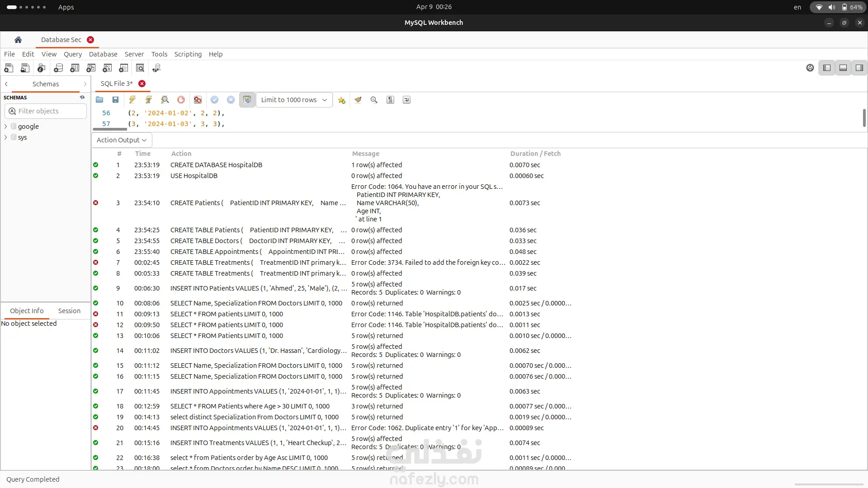Image resolution: width=868 pixels, height=488 pixels.
Task: Open the Server menu
Action: (134, 54)
